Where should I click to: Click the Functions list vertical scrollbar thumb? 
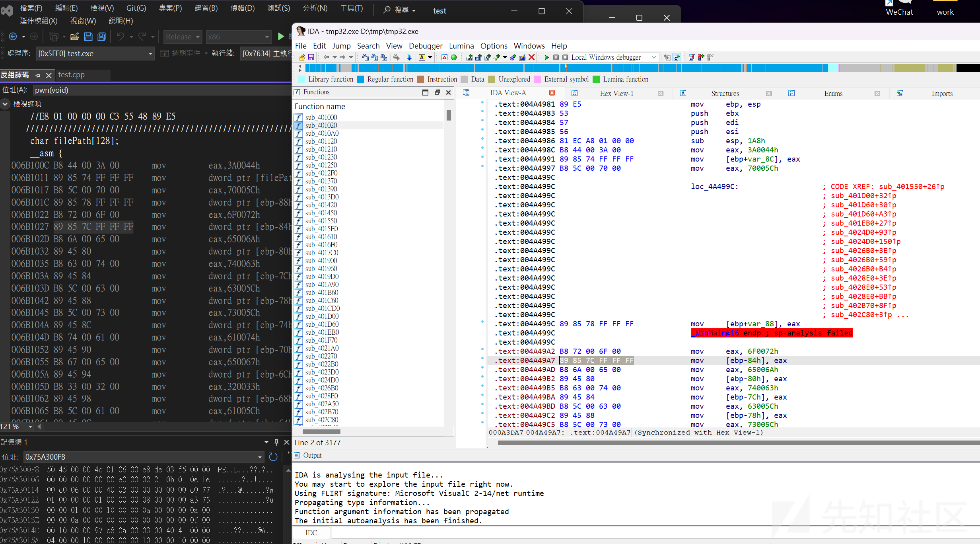[x=449, y=115]
